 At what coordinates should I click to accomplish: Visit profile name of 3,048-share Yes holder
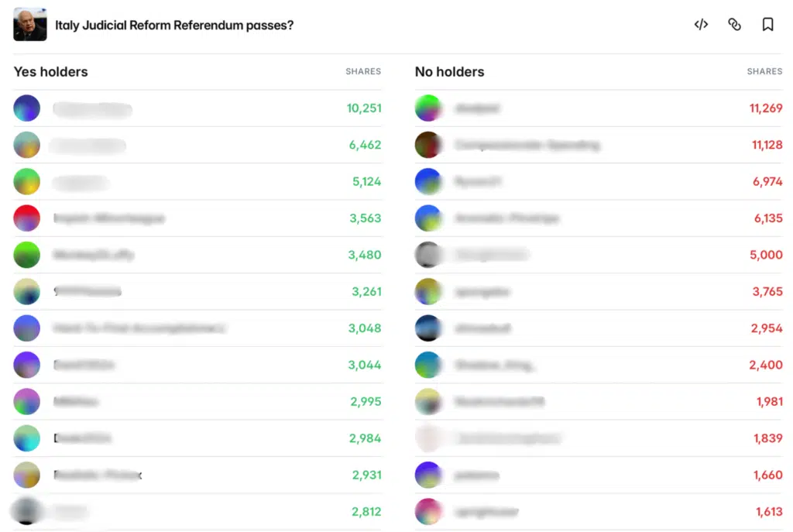(x=139, y=328)
